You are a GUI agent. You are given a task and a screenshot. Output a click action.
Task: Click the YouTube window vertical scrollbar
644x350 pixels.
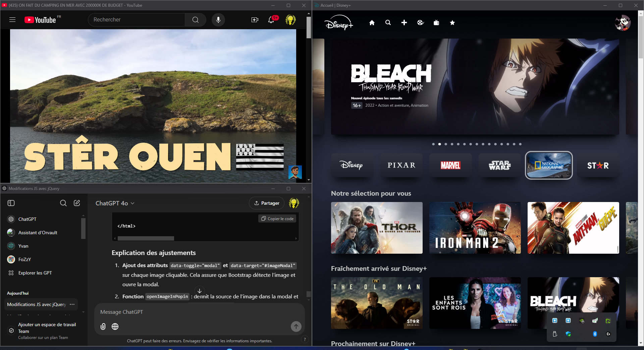pos(309,27)
